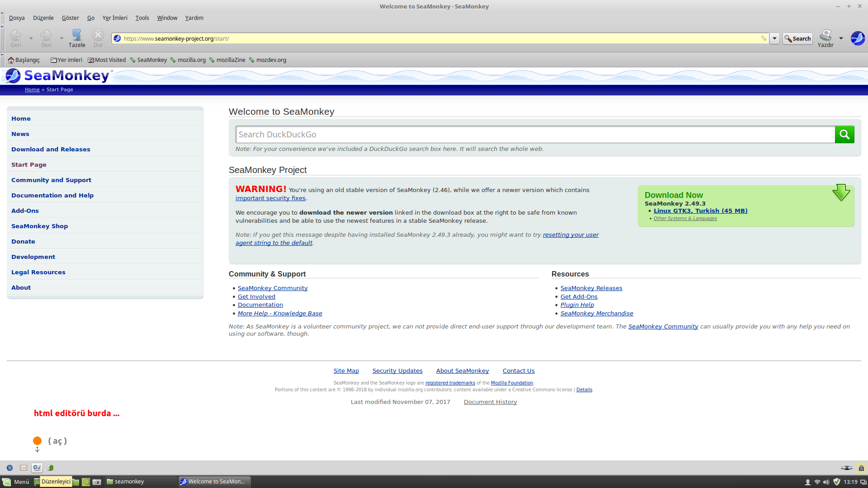
Task: Open Composer (Düzenleyici) from component bar
Action: [x=37, y=468]
